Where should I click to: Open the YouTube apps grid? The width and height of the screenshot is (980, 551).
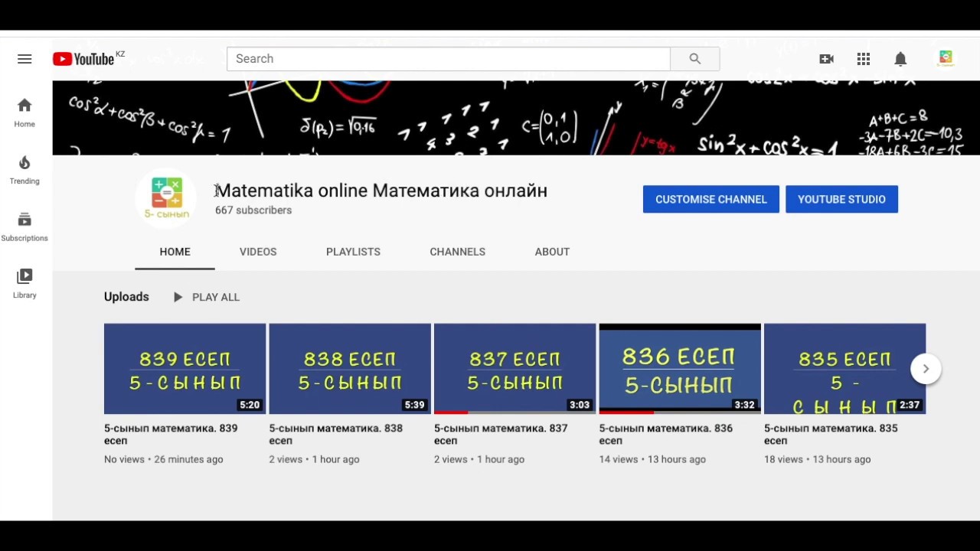click(864, 58)
